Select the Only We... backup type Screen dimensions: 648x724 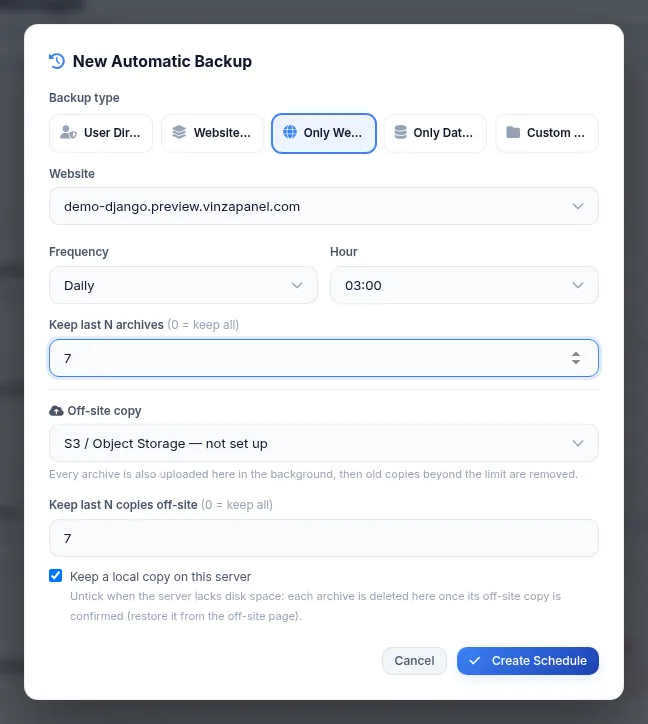pos(324,133)
